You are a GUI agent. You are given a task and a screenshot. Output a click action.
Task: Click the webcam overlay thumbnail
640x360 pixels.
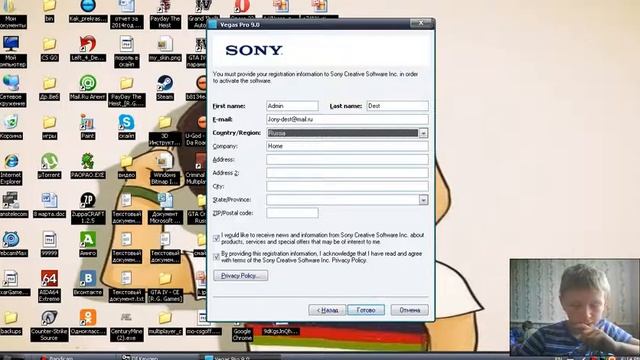tap(575, 307)
